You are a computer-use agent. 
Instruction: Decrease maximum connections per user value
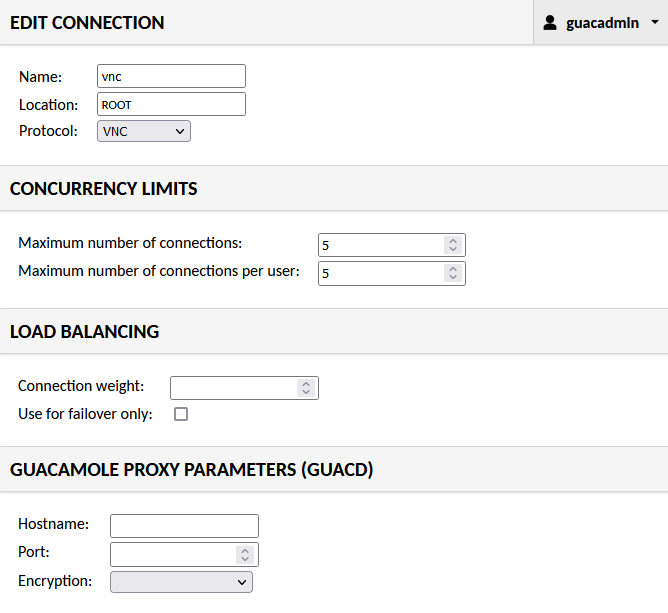(x=453, y=277)
